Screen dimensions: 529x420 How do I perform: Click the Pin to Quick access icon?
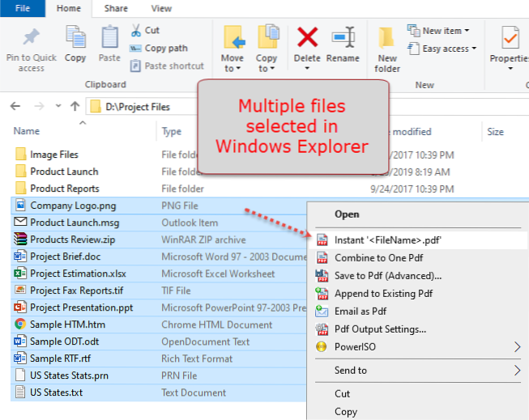[32, 38]
